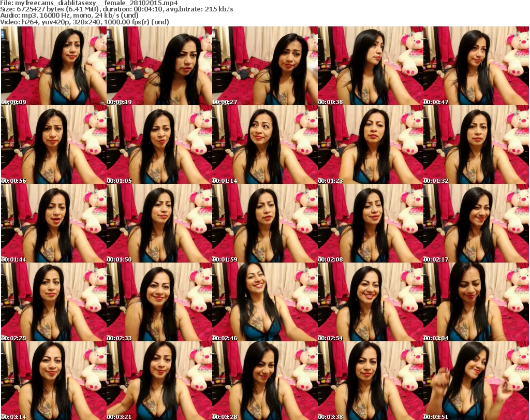
Task: Click the Size and duration info line
Action: [x=116, y=9]
